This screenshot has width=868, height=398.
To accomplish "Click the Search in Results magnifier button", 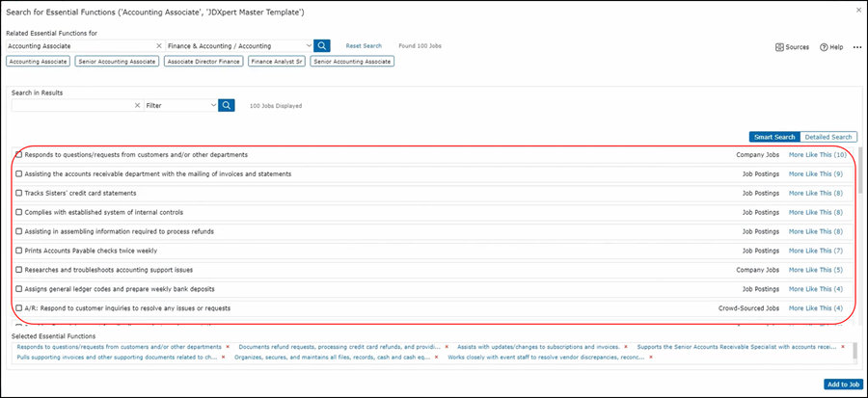I will (x=227, y=105).
